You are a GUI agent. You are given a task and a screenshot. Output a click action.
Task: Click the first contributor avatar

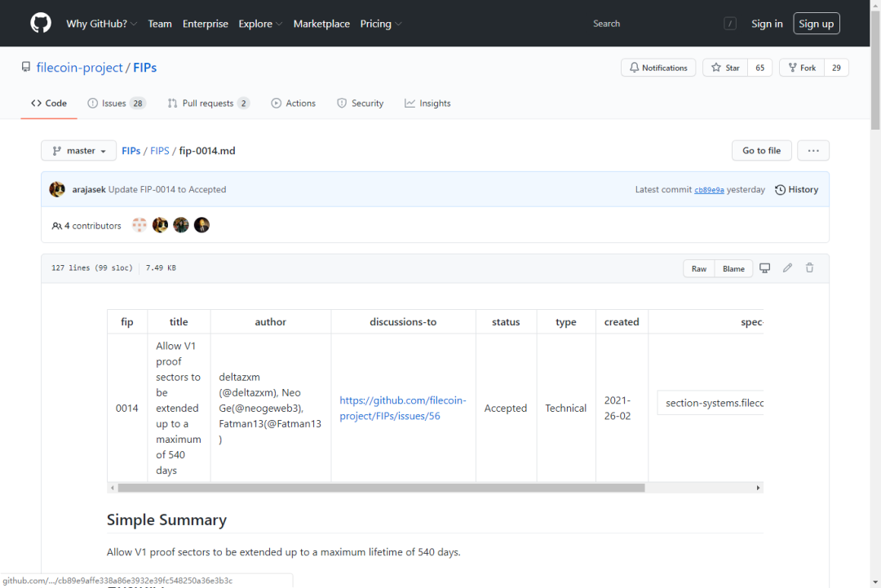pos(139,225)
